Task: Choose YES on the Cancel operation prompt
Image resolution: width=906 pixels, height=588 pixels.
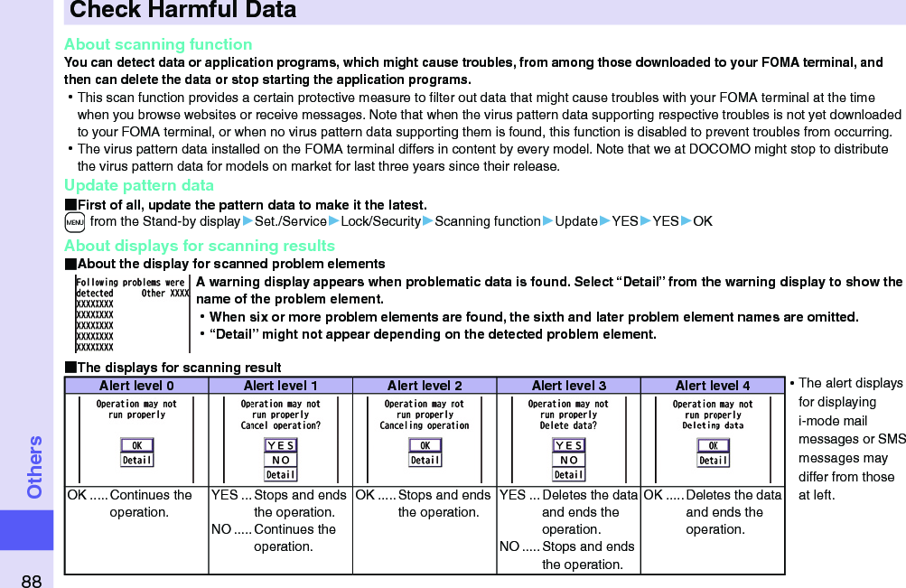Action: [281, 446]
